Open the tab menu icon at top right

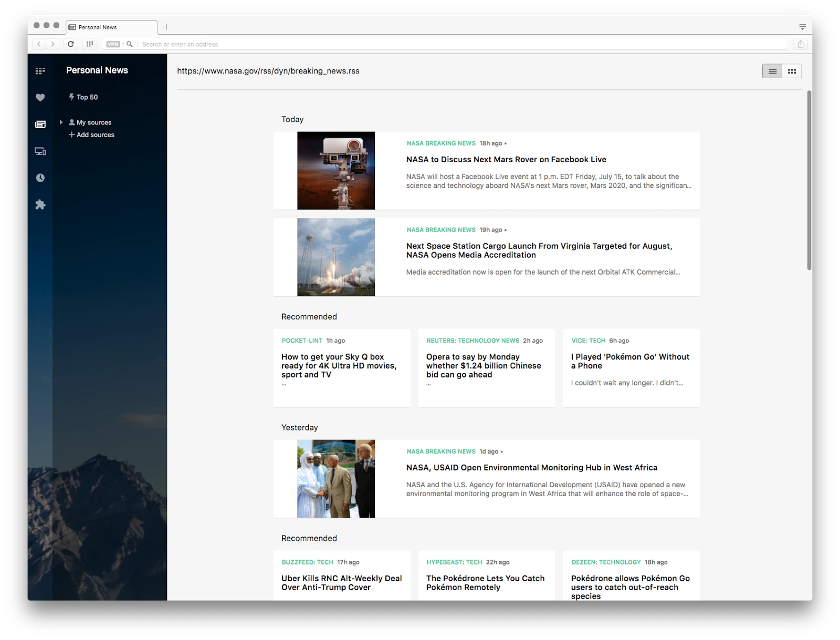click(802, 27)
